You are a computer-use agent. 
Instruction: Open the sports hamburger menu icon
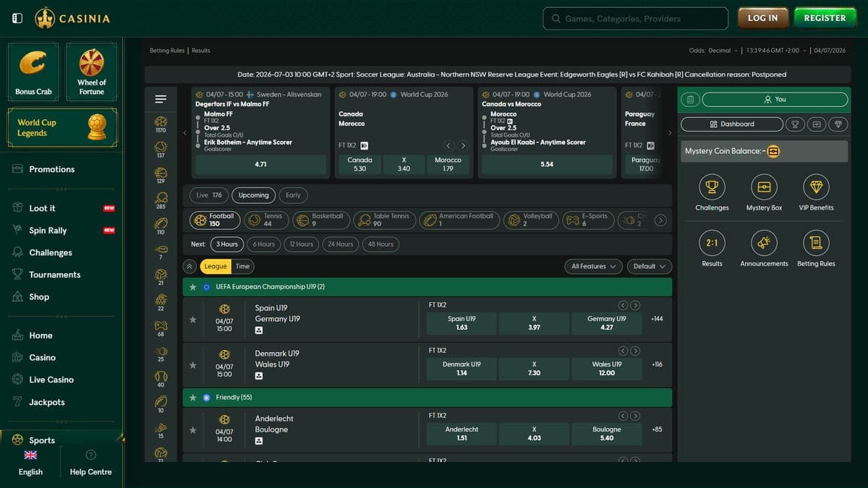(161, 99)
